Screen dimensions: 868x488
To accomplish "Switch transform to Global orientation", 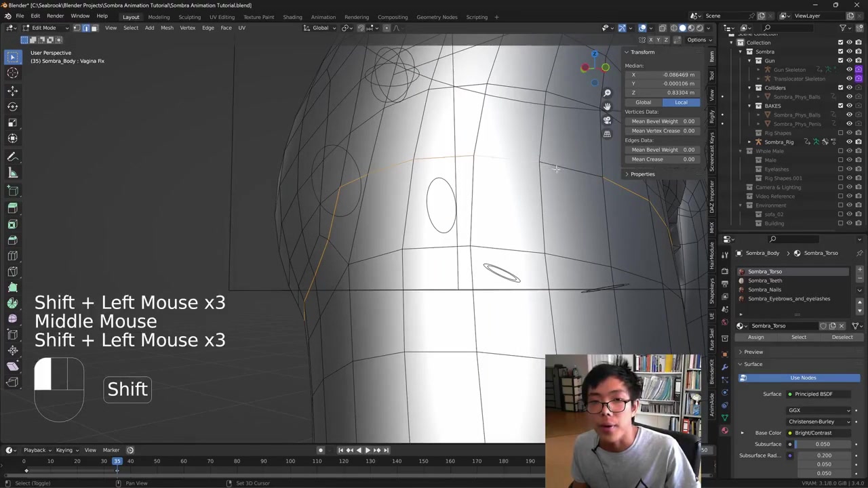I will click(643, 102).
